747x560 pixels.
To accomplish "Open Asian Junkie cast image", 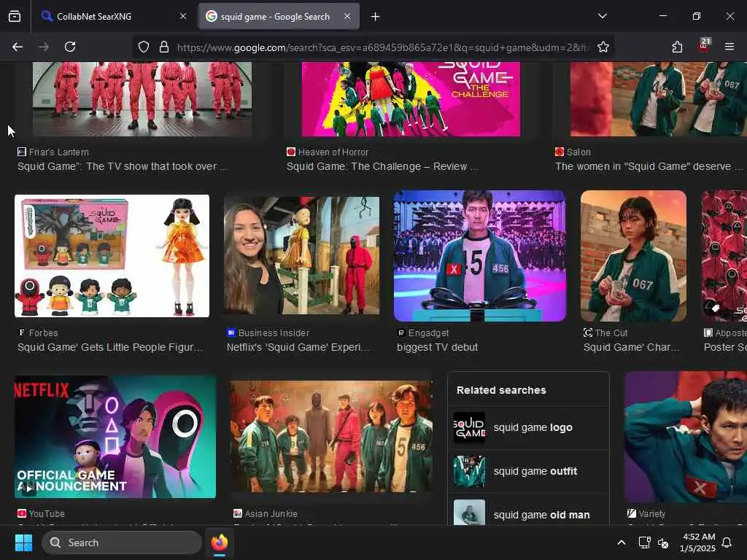I will click(332, 436).
